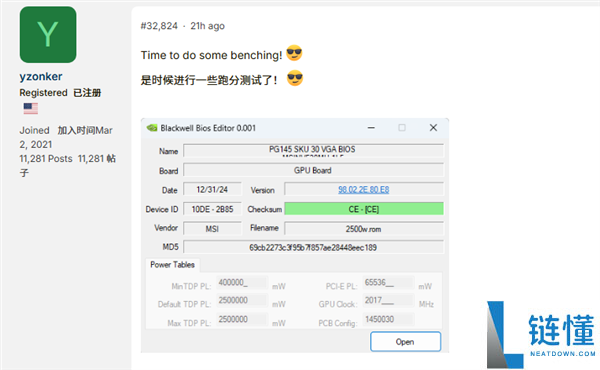Click the Vendor field showing MSI

[x=212, y=228]
